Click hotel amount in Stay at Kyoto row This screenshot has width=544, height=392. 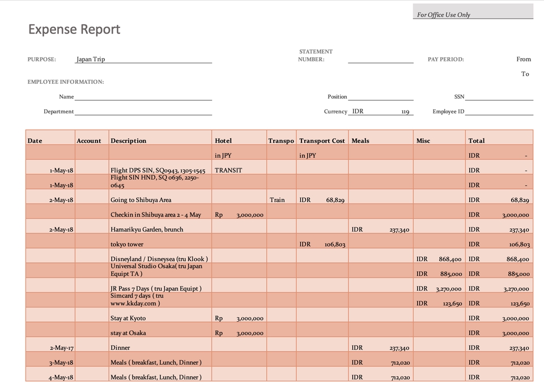(239, 314)
